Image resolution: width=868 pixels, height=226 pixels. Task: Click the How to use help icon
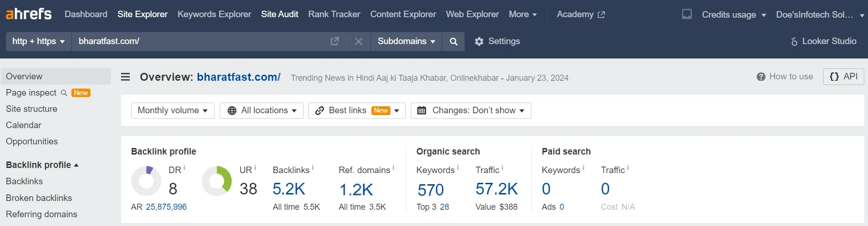point(761,77)
